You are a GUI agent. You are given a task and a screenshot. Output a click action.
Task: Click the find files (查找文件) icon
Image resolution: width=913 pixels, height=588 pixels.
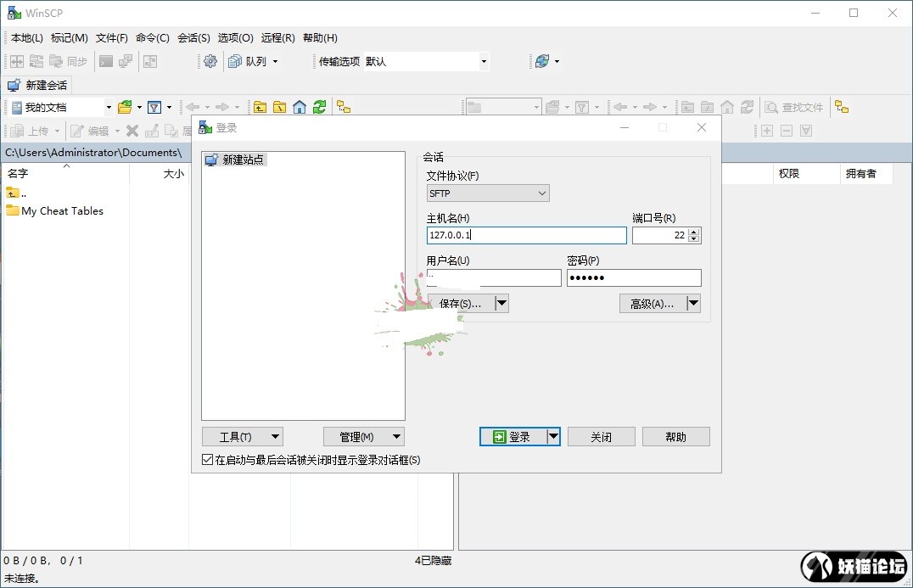771,107
